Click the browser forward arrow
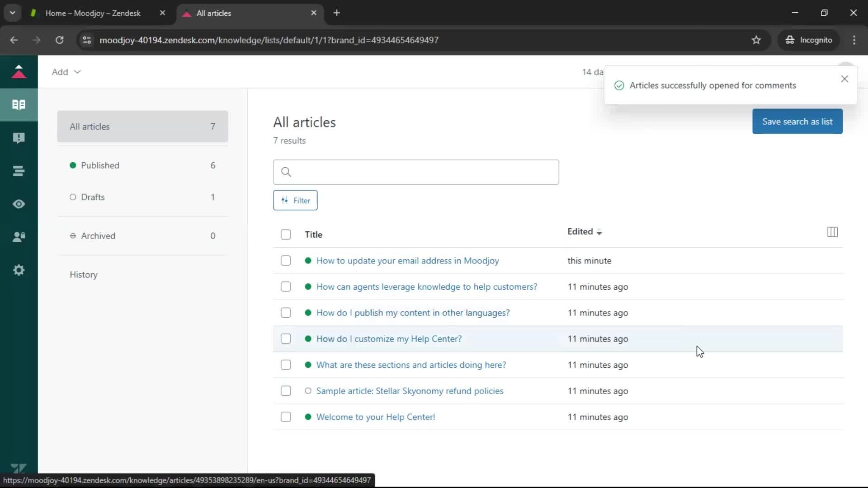The width and height of the screenshot is (868, 488). pyautogui.click(x=36, y=40)
